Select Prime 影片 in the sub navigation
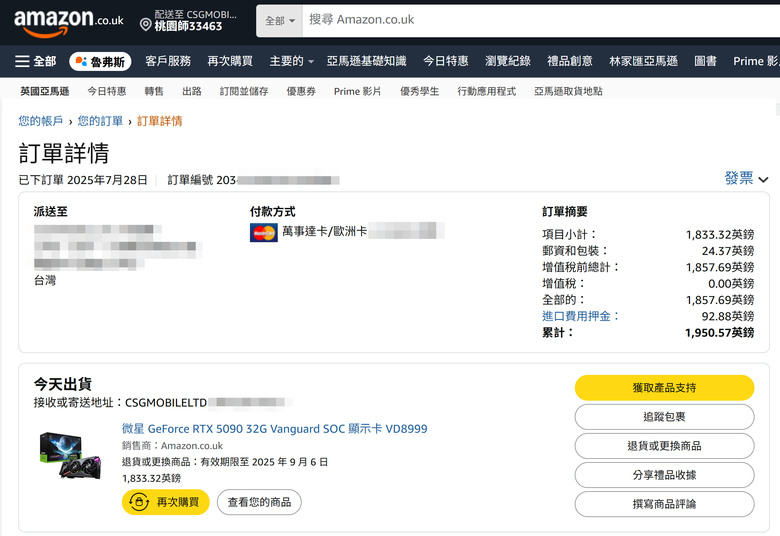 (x=357, y=92)
